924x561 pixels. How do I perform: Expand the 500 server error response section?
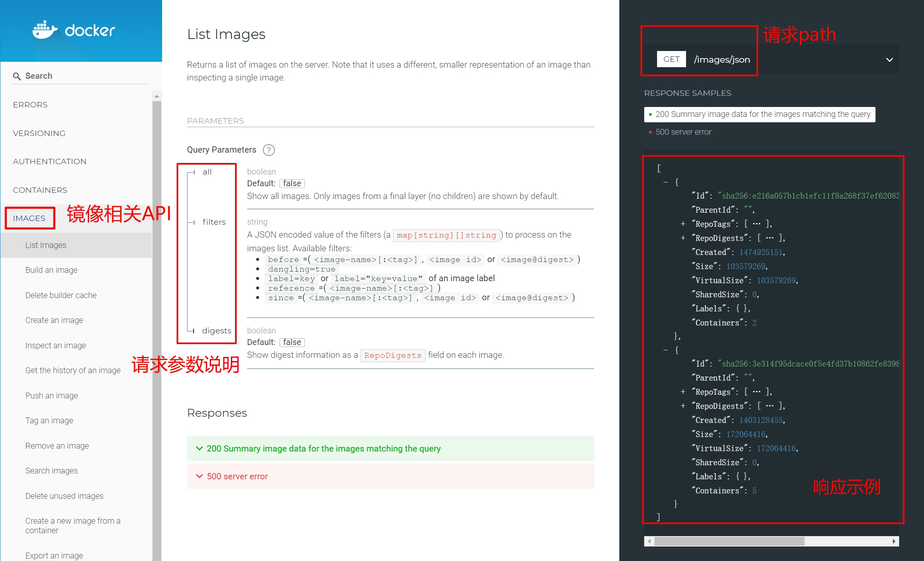199,476
